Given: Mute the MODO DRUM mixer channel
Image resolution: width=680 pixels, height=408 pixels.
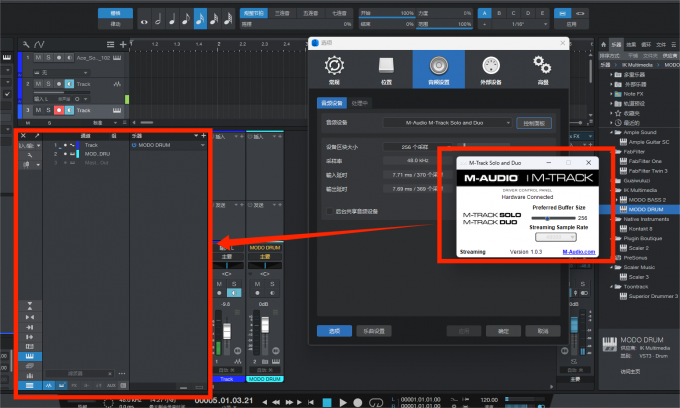Looking at the screenshot, I should point(258,284).
